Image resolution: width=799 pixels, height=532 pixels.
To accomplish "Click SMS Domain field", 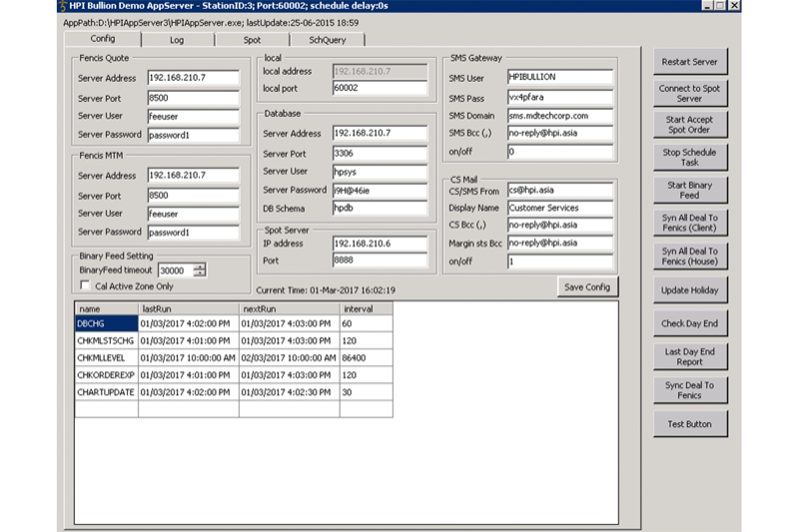I will (560, 116).
